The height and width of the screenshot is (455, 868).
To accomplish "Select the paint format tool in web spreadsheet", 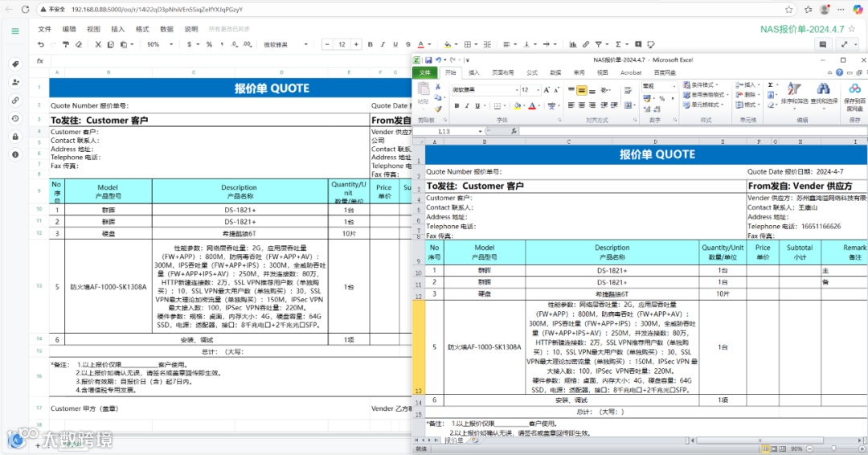I will pyautogui.click(x=66, y=44).
